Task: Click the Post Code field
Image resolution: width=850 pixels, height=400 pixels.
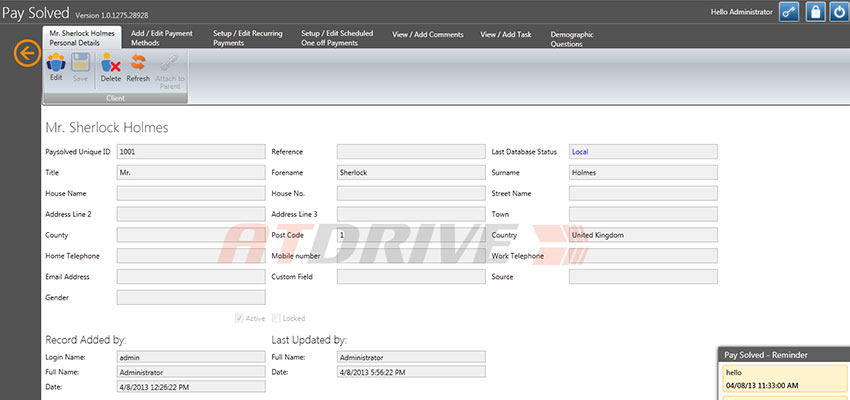Action: click(x=411, y=235)
